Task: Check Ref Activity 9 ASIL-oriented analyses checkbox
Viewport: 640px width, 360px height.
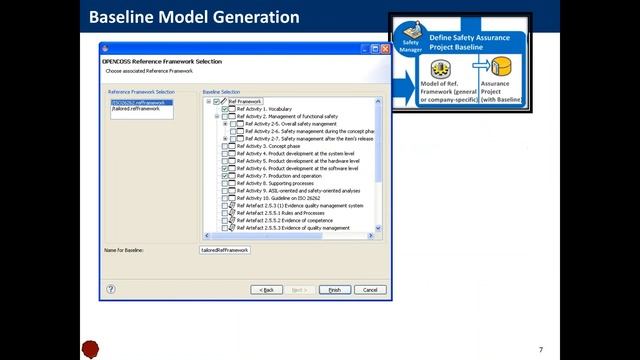Action: [224, 191]
